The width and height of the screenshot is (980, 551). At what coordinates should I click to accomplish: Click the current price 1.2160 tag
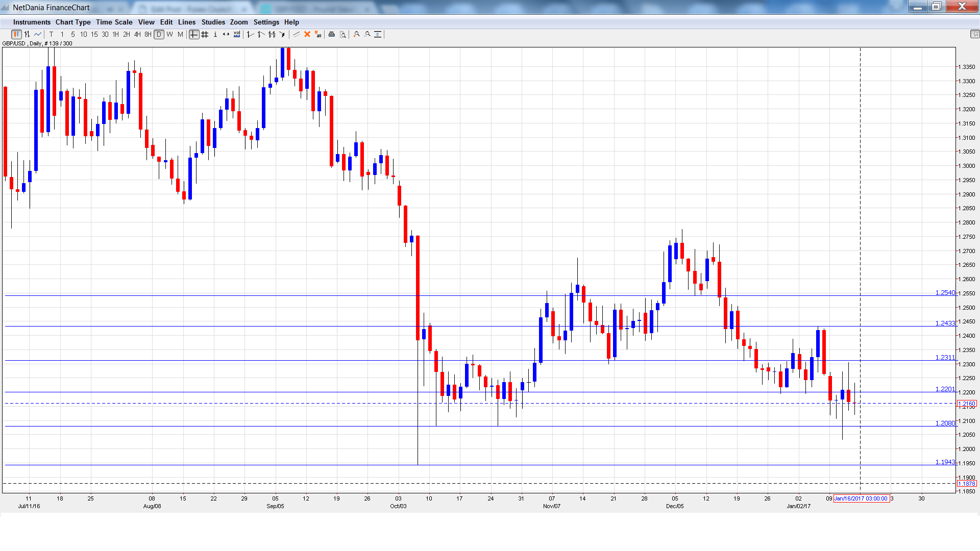(967, 404)
